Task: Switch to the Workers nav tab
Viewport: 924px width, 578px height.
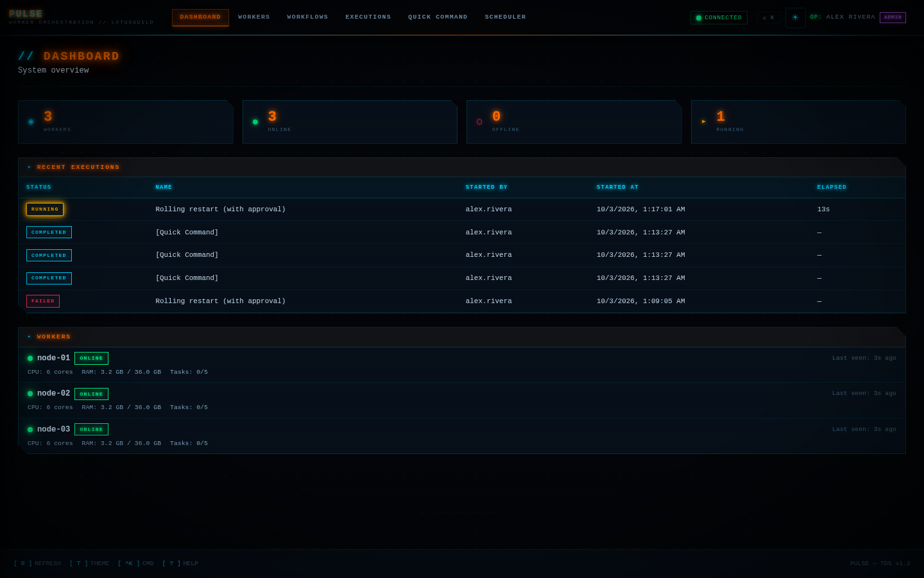Action: 254,17
